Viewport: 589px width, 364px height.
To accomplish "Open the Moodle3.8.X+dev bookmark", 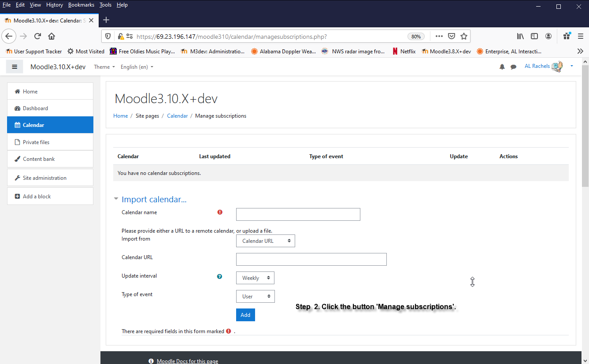I will coord(446,51).
